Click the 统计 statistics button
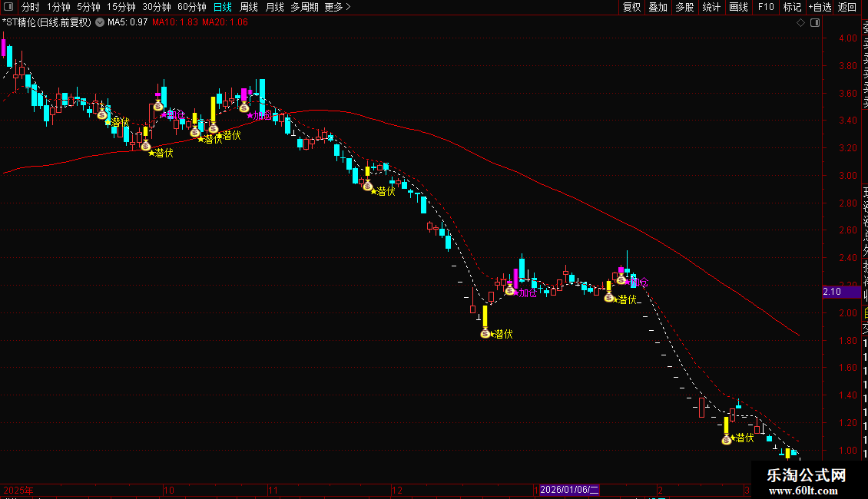868x499 pixels. tap(711, 7)
